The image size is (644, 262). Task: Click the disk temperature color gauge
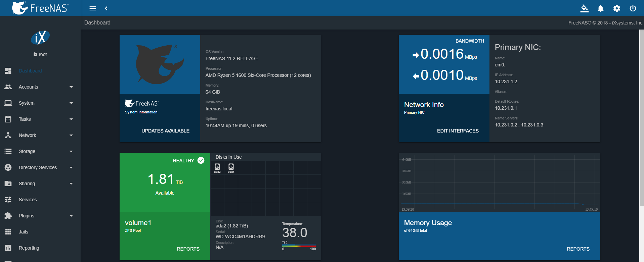[299, 246]
